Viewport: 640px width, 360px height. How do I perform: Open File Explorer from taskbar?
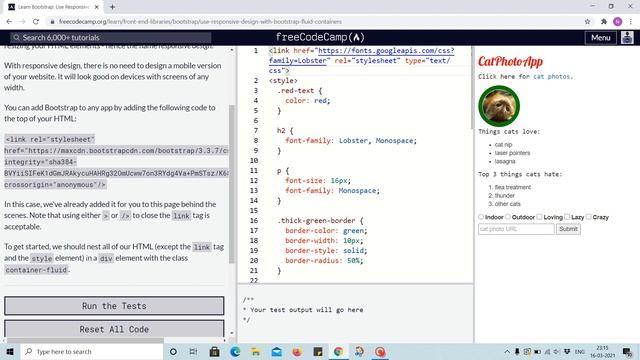click(x=256, y=351)
